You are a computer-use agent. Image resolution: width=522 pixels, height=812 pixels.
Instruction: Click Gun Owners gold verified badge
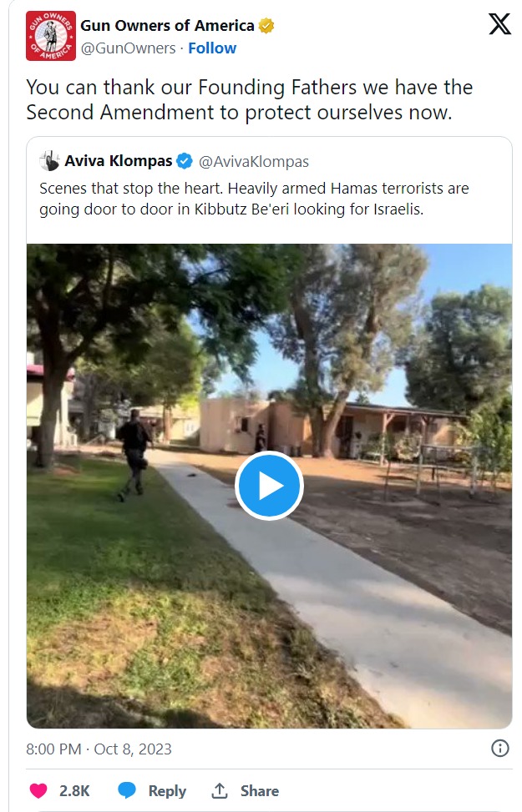click(266, 25)
